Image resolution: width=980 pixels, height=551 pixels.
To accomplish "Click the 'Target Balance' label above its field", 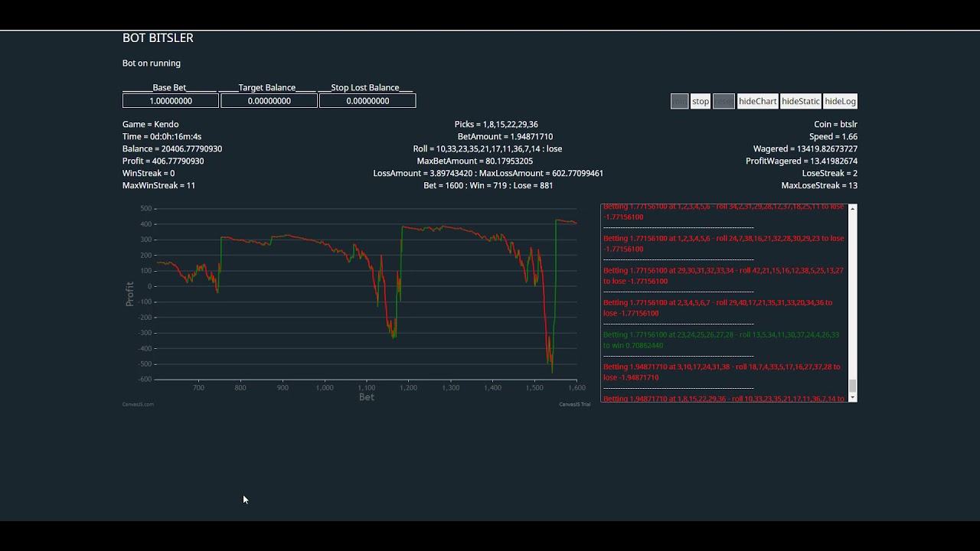I will 266,87.
